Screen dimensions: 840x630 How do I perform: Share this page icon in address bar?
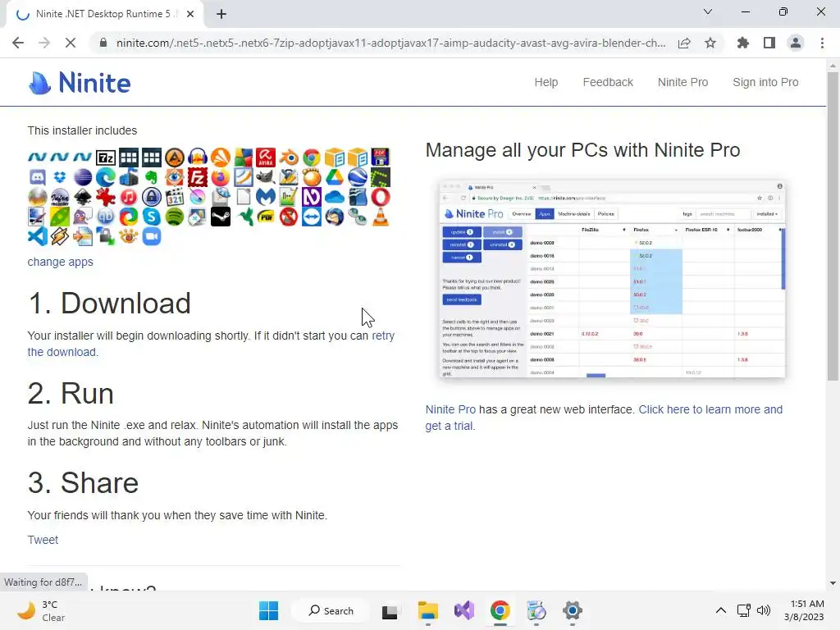pos(684,43)
